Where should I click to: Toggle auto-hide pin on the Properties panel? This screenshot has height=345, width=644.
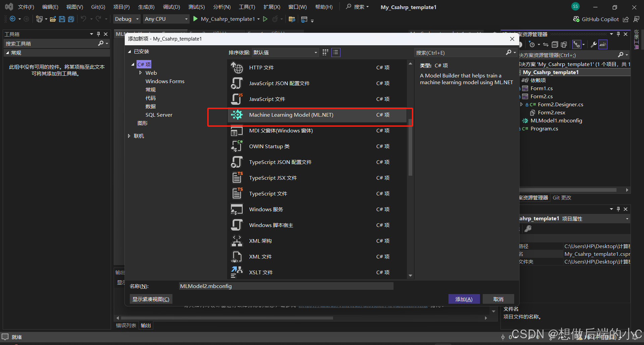[x=618, y=209]
